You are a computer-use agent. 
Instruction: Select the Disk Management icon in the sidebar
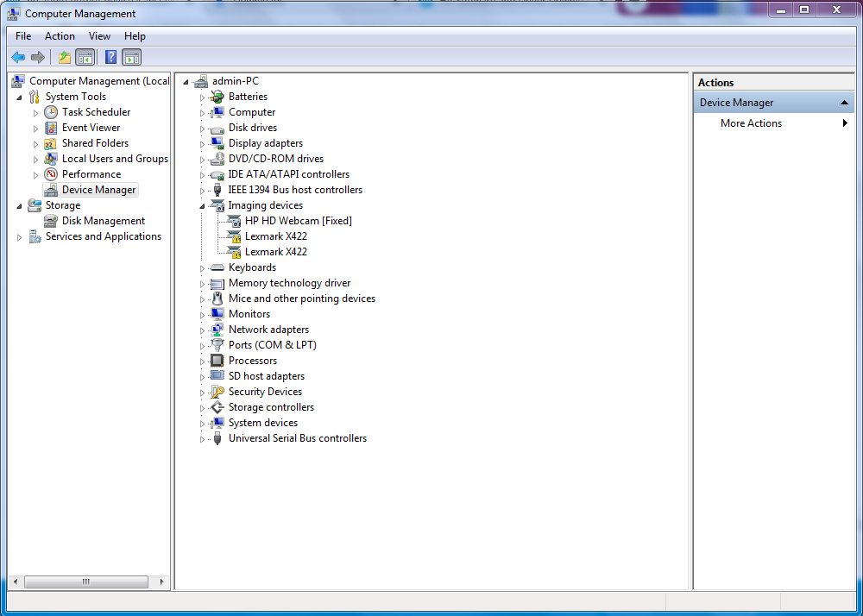pos(50,220)
